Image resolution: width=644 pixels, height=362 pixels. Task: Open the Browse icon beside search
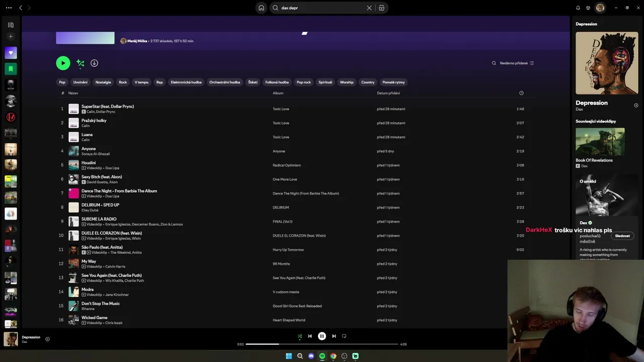pyautogui.click(x=382, y=8)
